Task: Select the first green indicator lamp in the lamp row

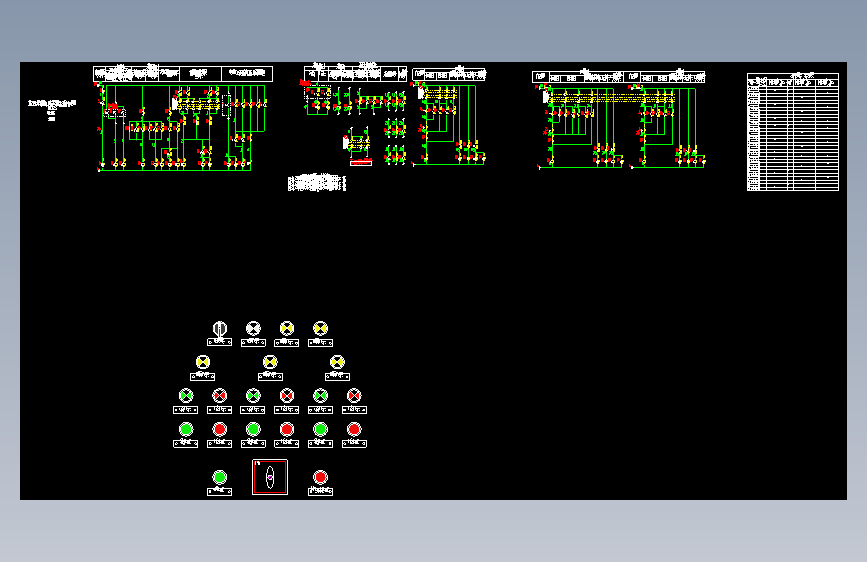Action: click(x=186, y=396)
